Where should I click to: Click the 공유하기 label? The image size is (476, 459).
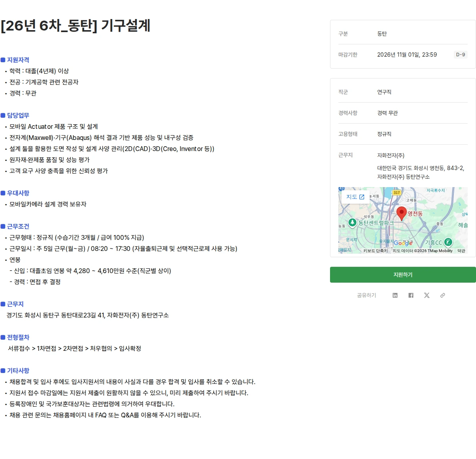click(367, 295)
